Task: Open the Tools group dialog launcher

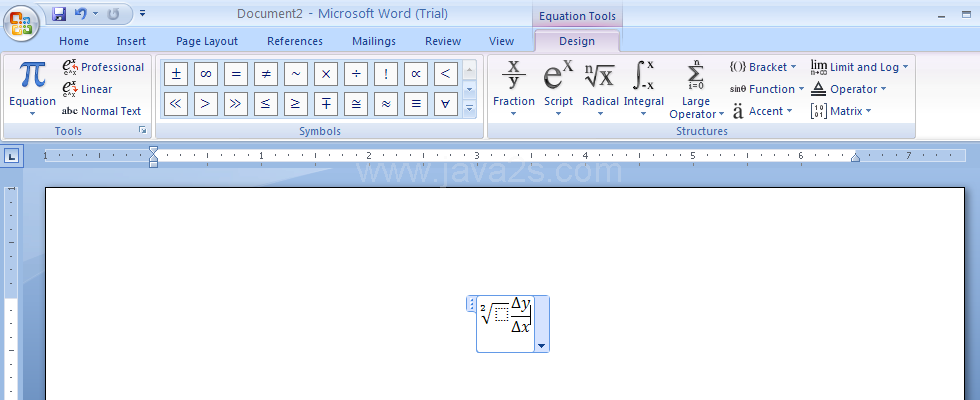Action: 142,130
